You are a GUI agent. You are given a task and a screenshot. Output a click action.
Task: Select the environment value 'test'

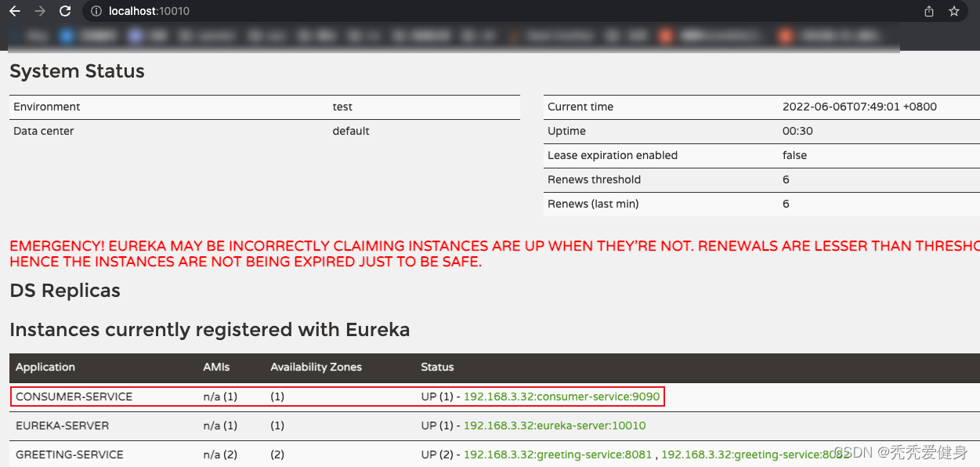coord(342,107)
